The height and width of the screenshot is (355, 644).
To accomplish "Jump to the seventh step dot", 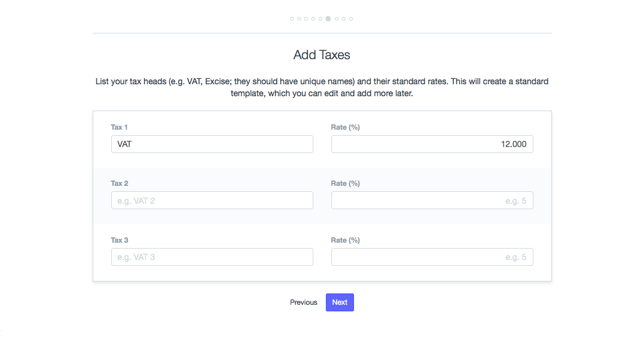I will 337,19.
